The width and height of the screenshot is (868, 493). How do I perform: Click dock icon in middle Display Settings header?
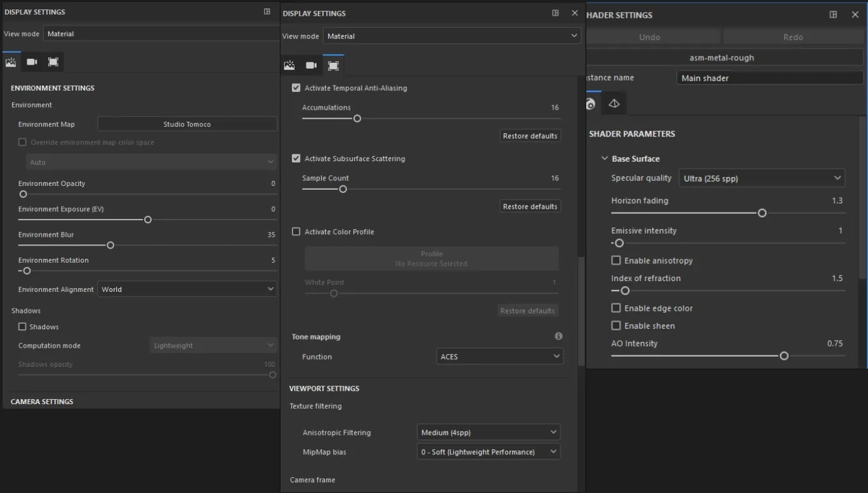[x=555, y=13]
